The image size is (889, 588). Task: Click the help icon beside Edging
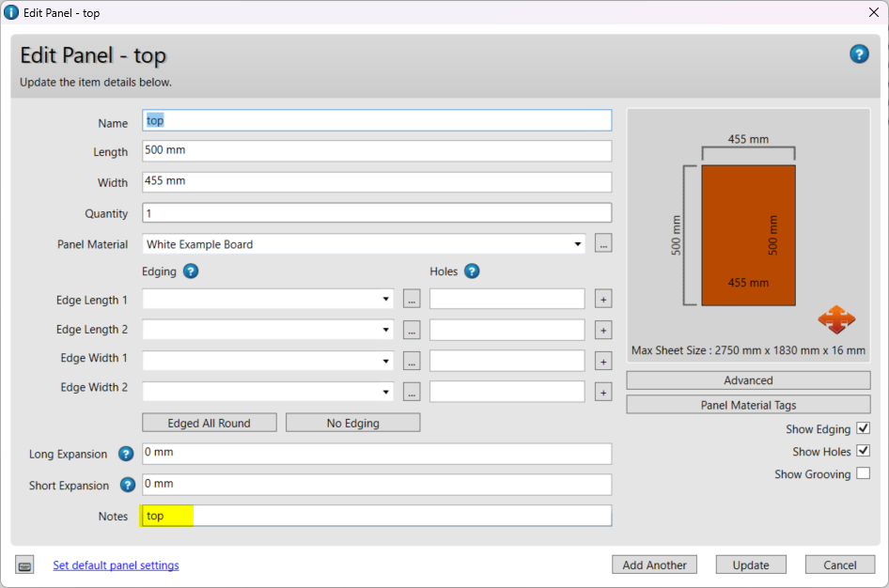pos(191,271)
